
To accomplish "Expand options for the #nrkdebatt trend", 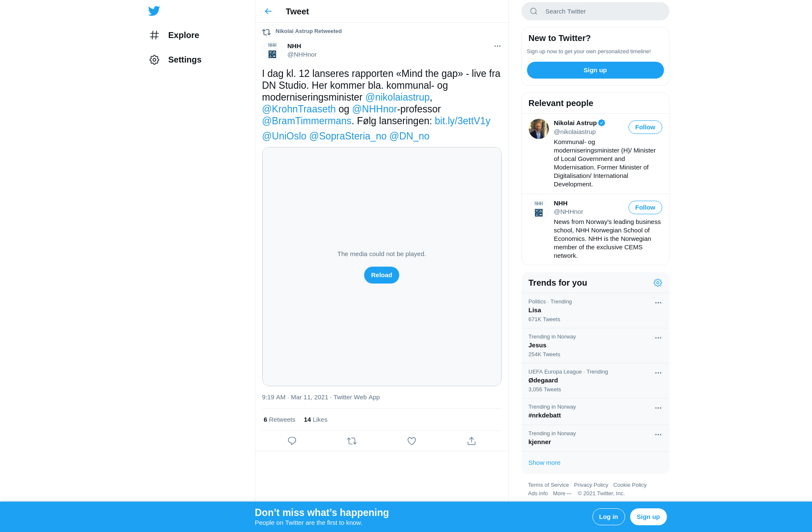I will [658, 408].
